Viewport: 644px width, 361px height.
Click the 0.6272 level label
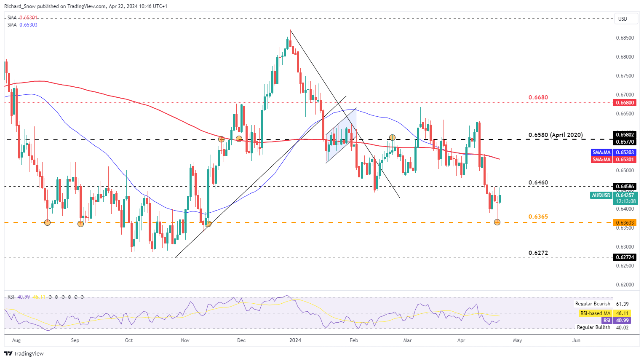click(538, 253)
